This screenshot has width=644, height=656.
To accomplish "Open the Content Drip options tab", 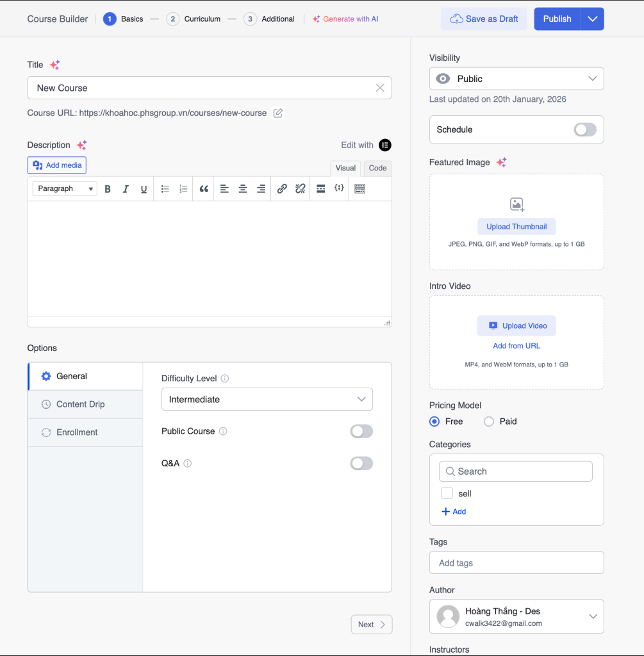I will tap(80, 404).
